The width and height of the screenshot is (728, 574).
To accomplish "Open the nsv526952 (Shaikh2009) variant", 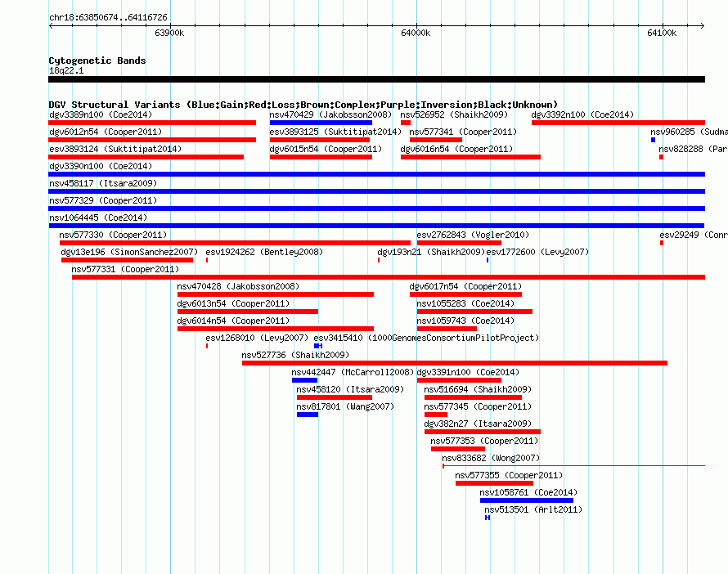I will pyautogui.click(x=406, y=123).
